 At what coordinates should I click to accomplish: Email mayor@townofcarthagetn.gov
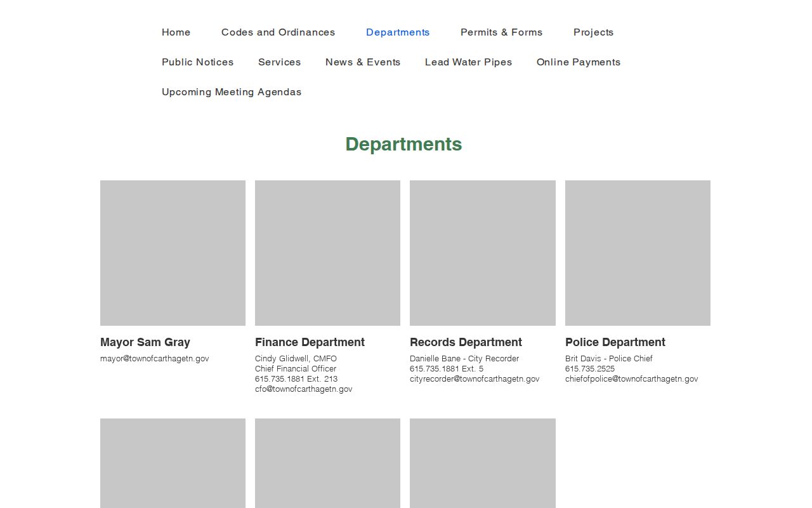pos(154,359)
